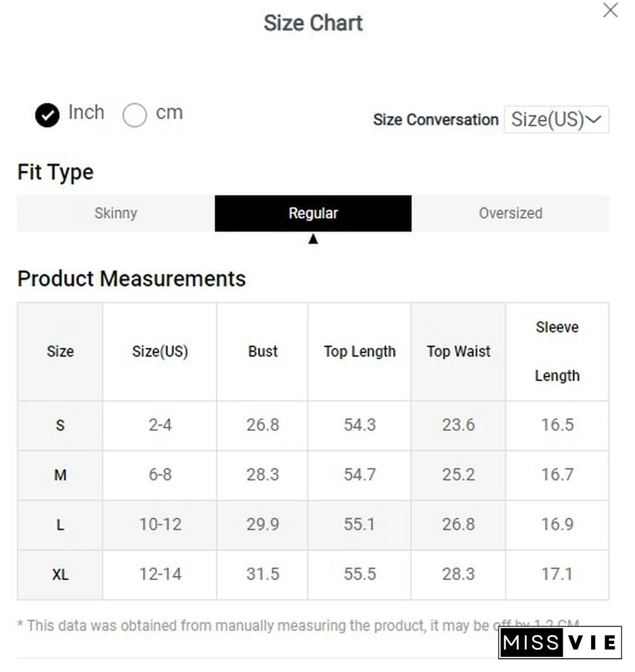This screenshot has height=672, width=635.
Task: Select the XL size row label
Action: tap(60, 575)
